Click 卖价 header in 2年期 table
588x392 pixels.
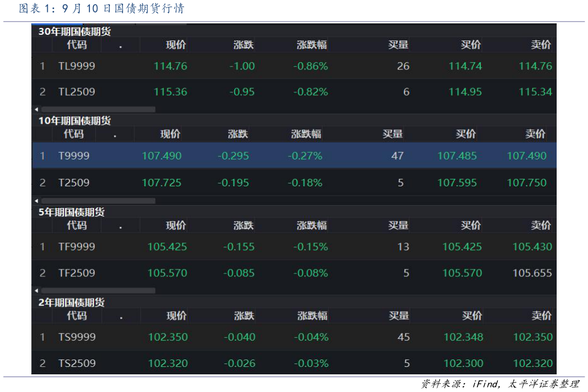[x=541, y=316]
